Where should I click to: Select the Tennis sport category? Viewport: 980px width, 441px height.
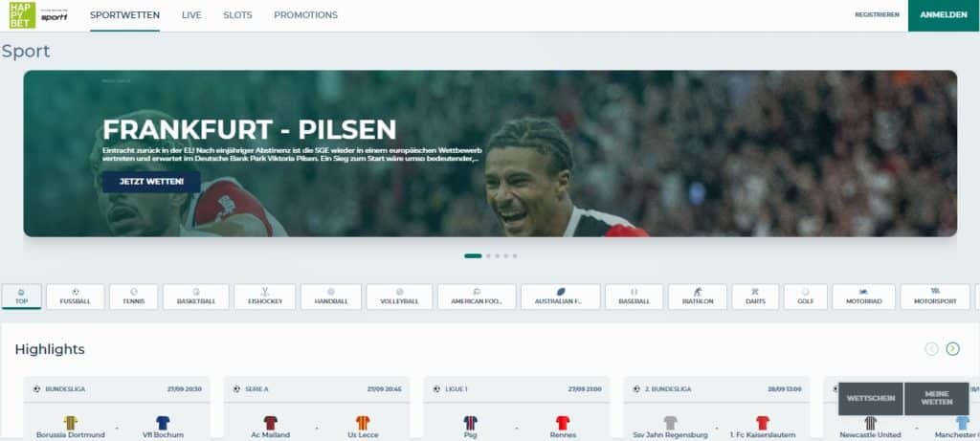click(x=133, y=297)
